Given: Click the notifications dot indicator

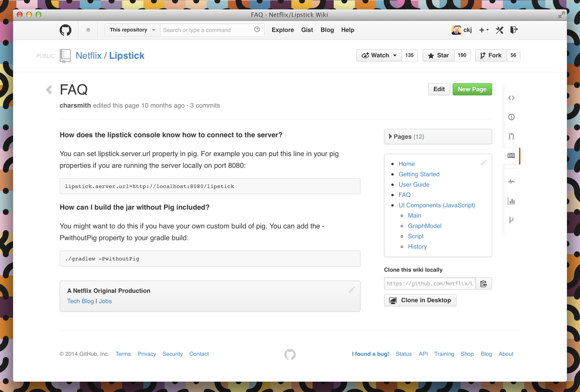Looking at the screenshot, I should tap(88, 30).
